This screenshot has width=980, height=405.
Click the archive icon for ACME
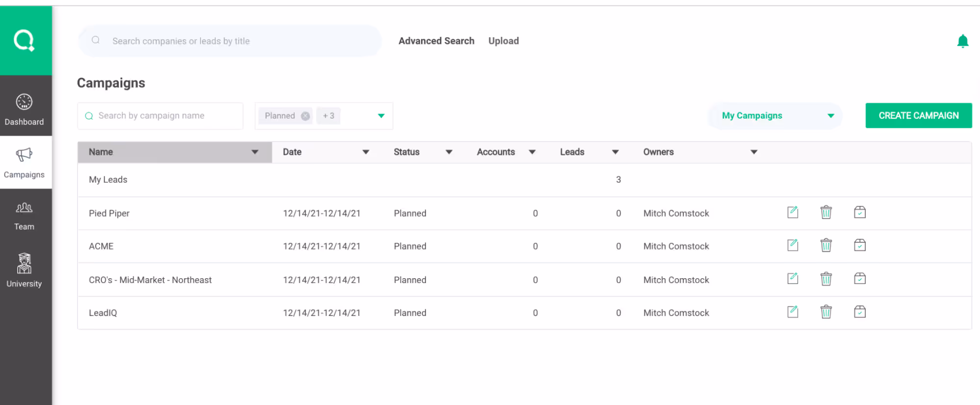(859, 245)
